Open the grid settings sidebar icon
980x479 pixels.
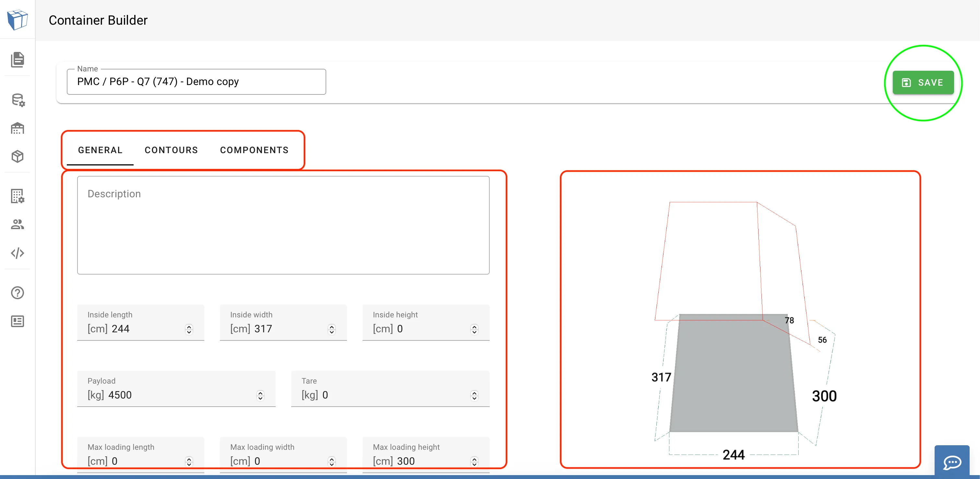pyautogui.click(x=18, y=196)
